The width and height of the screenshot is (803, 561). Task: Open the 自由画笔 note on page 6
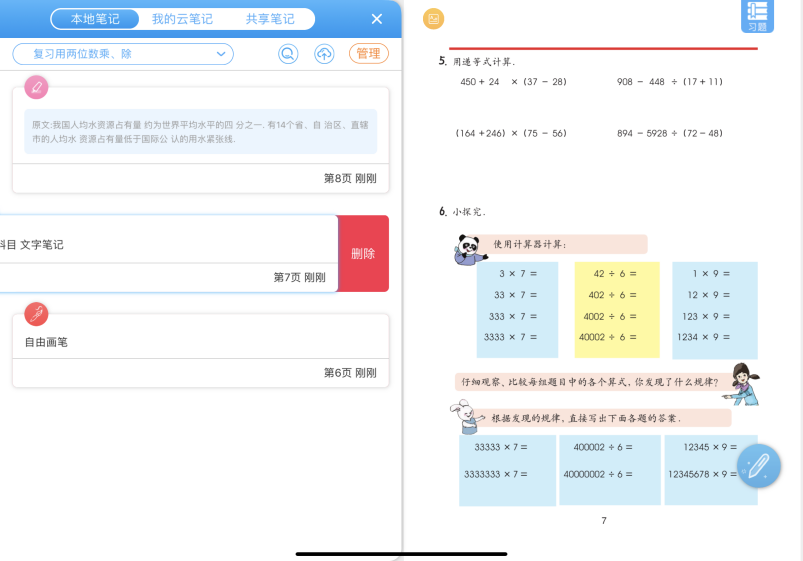pos(200,343)
